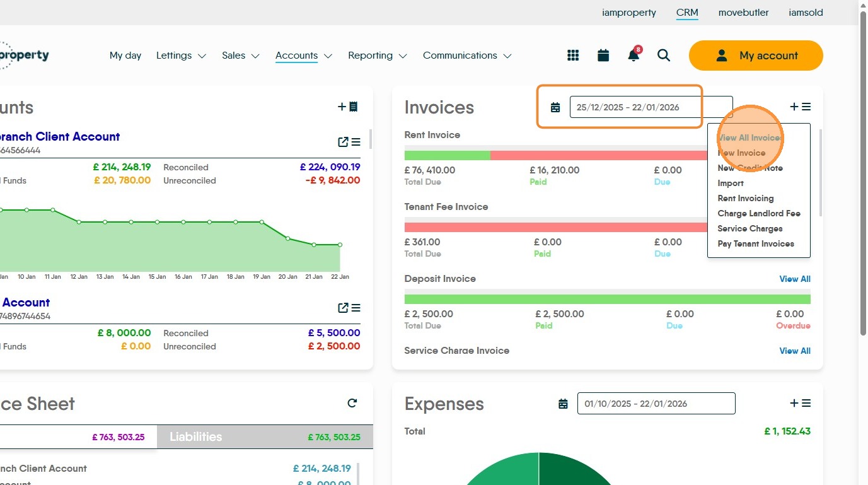Select Pay Tenant Invoices menu option
This screenshot has width=868, height=485.
(755, 243)
